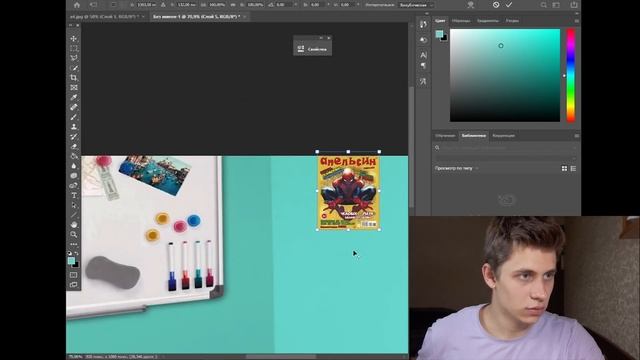Toggle warp mode in options bar
Image resolution: width=640 pixels, height=360 pixels.
(471, 5)
